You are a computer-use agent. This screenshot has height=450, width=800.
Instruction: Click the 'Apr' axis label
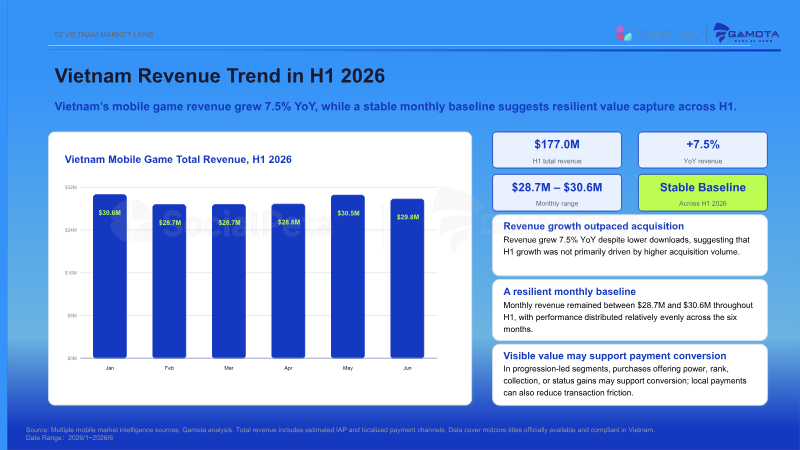(x=288, y=368)
